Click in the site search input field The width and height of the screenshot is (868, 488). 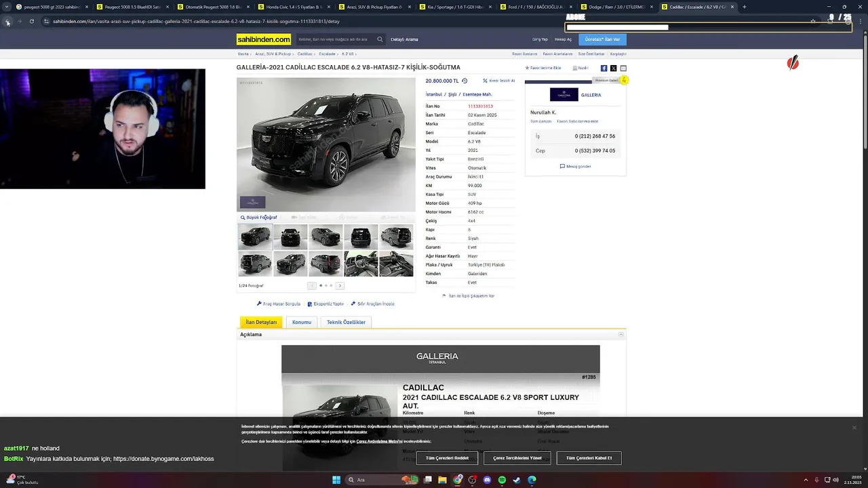(x=336, y=39)
